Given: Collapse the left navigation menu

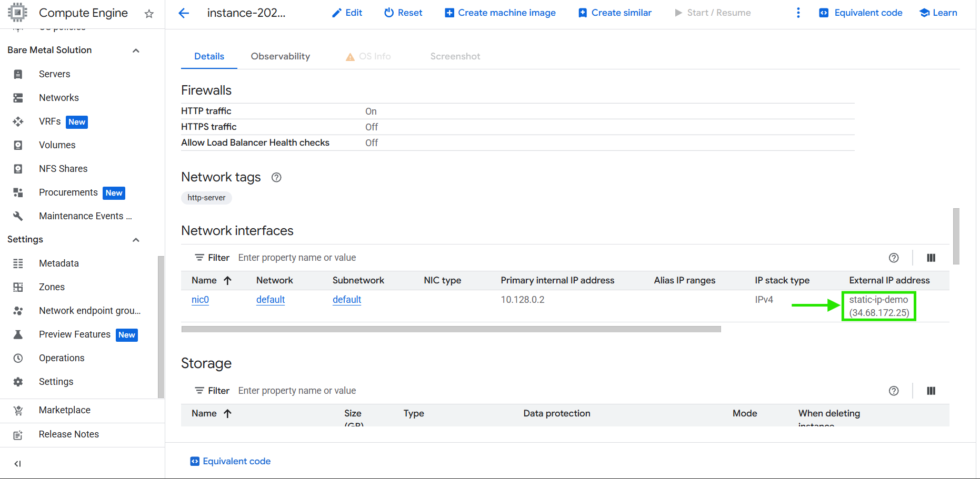Looking at the screenshot, I should click(x=18, y=463).
